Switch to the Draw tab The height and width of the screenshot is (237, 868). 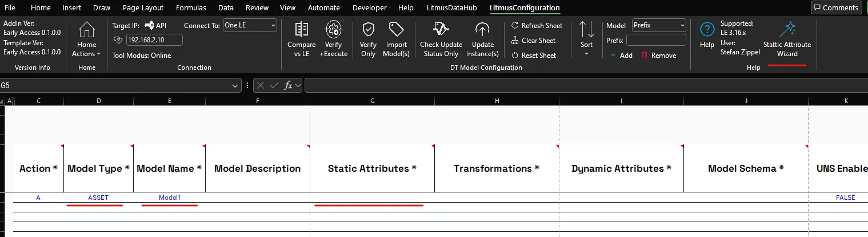point(101,7)
